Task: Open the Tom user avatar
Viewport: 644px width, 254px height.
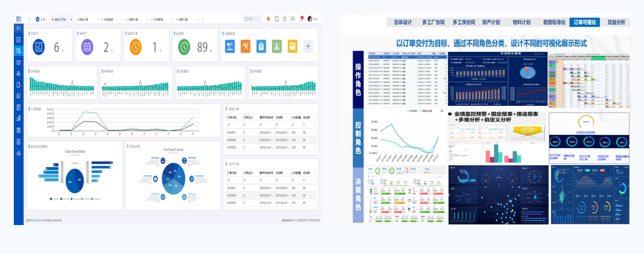Action: click(310, 19)
